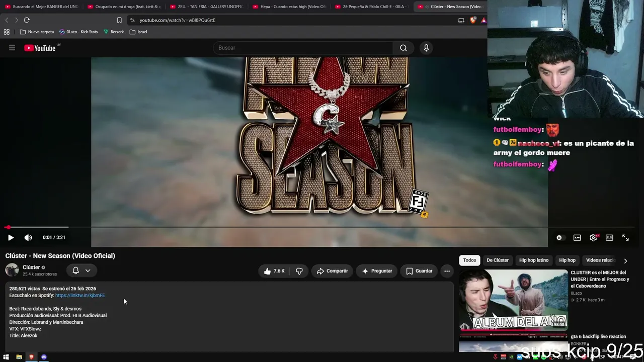Start voice search with the microphone
Image resolution: width=644 pixels, height=362 pixels.
click(426, 48)
